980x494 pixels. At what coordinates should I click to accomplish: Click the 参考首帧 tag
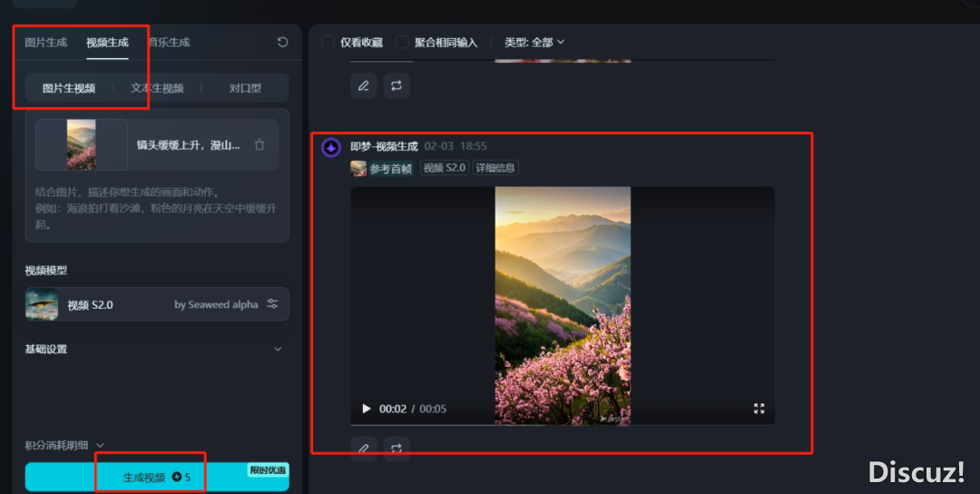[x=382, y=168]
